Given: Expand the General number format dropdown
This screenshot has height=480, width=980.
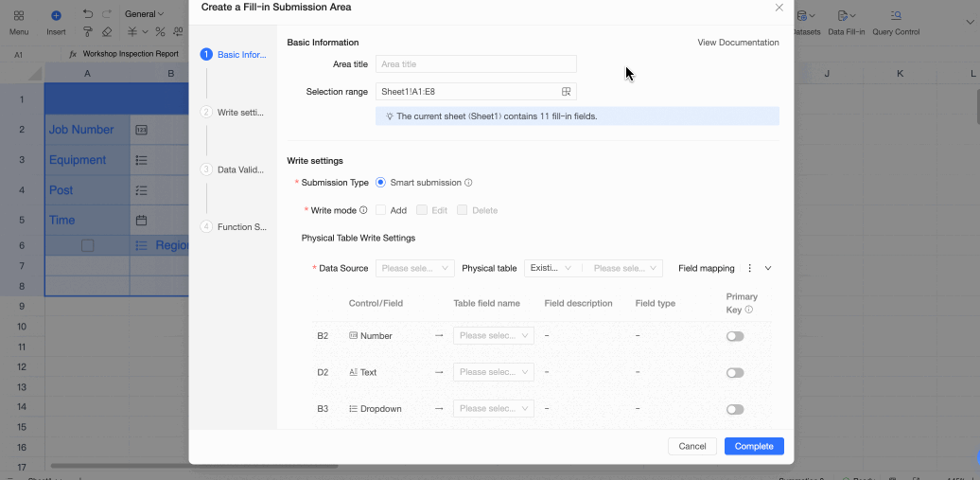Looking at the screenshot, I should pyautogui.click(x=144, y=14).
